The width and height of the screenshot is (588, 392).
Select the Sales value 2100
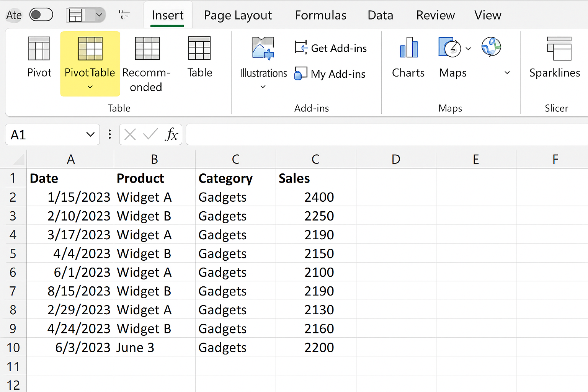pyautogui.click(x=316, y=272)
